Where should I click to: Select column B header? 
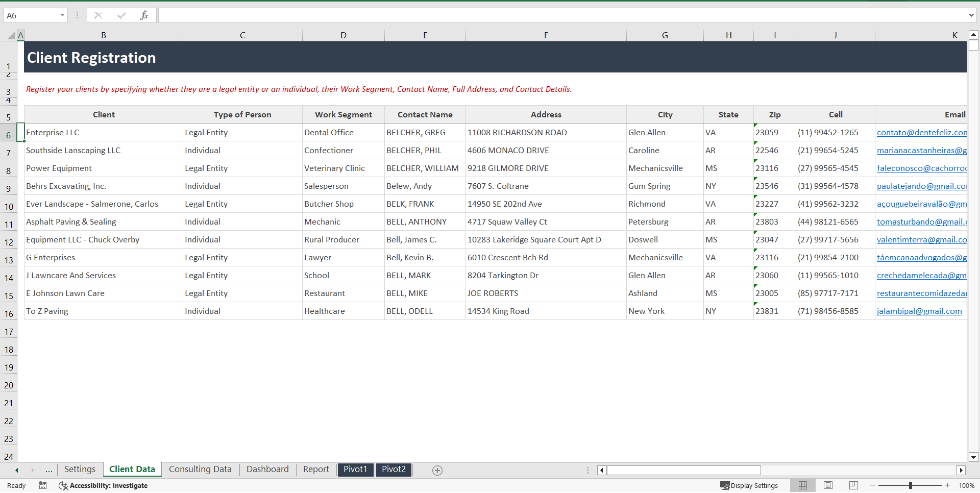[104, 35]
